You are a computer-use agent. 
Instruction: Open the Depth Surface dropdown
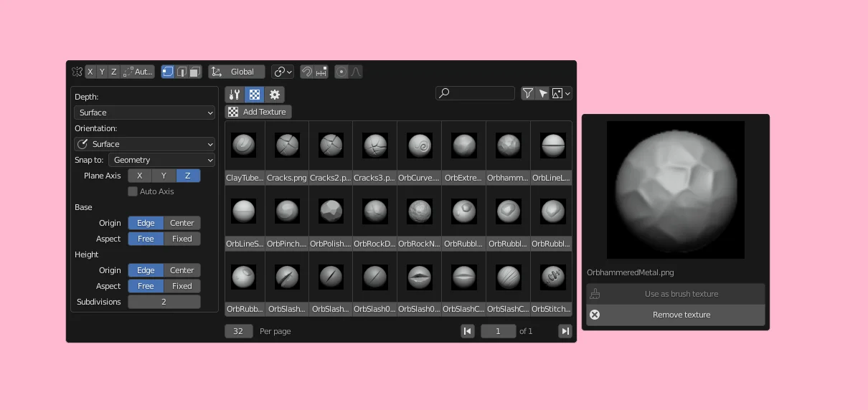pyautogui.click(x=144, y=113)
